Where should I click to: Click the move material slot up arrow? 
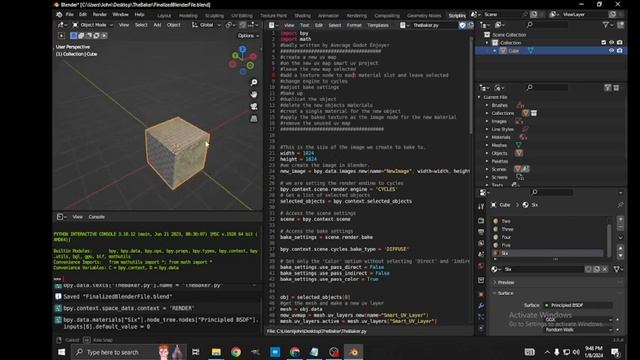pos(620,248)
